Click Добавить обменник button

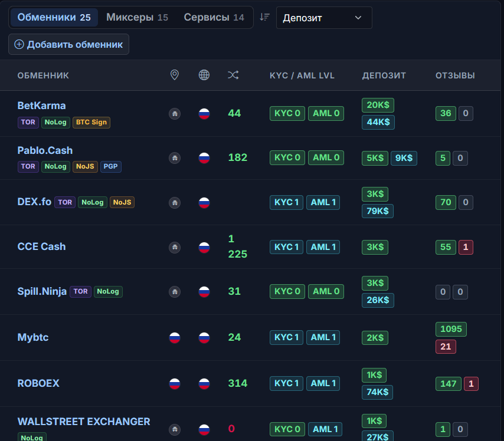click(69, 44)
